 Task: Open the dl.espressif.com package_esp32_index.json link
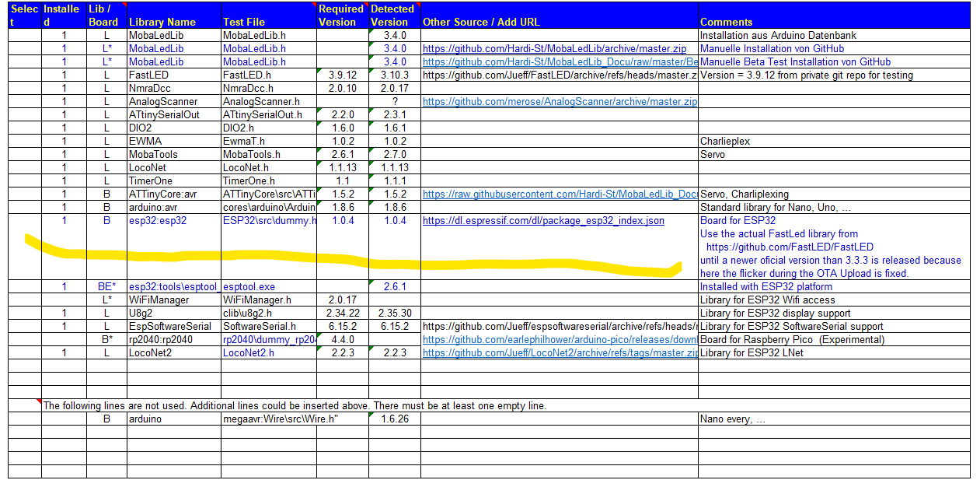[x=543, y=221]
